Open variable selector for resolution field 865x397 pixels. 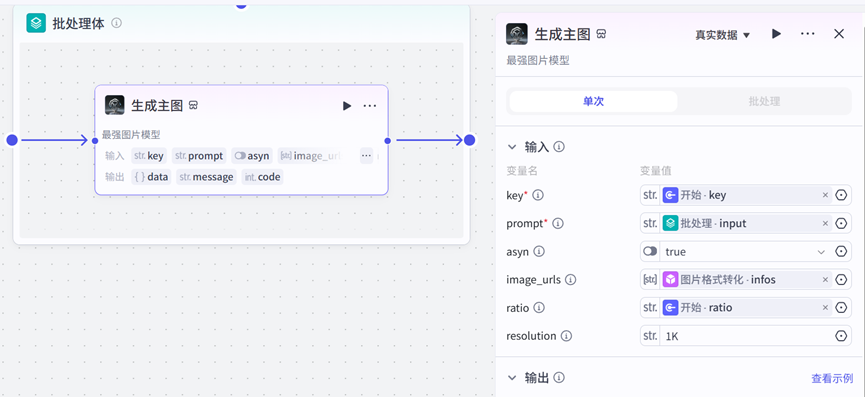coord(841,336)
